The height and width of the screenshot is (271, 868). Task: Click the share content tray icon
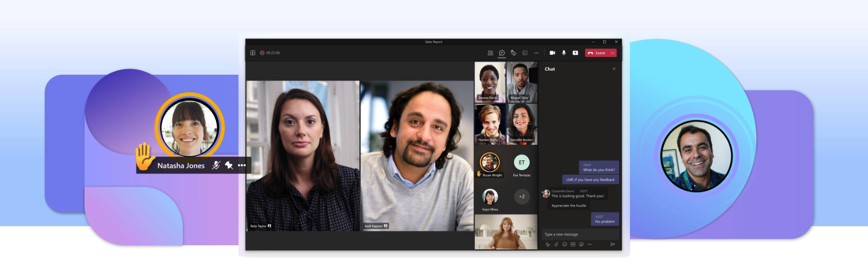tap(575, 53)
